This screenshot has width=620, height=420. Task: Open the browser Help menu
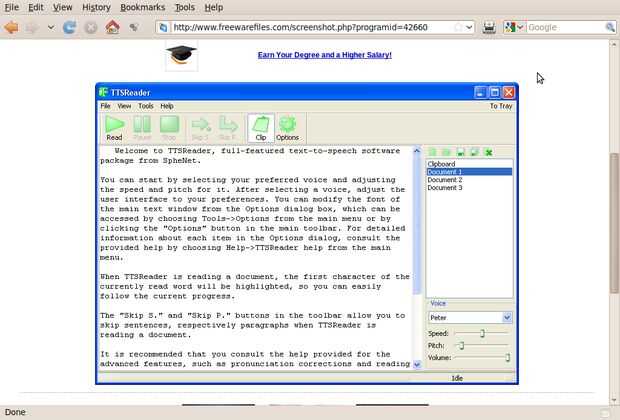214,8
